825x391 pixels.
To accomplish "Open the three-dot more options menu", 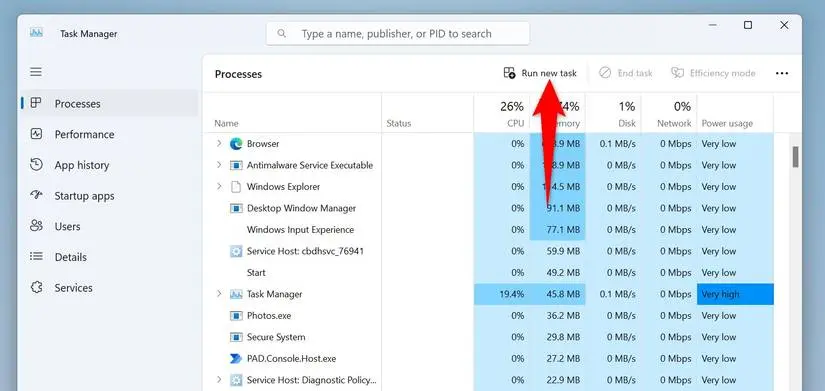I will [782, 73].
